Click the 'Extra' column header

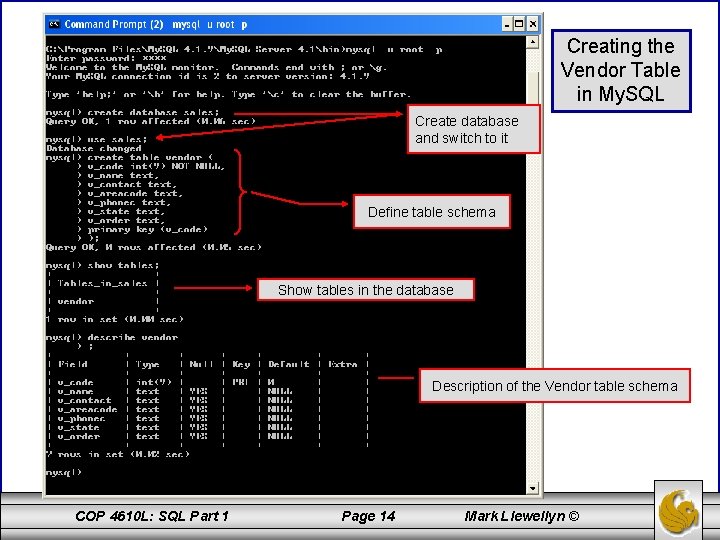point(343,364)
